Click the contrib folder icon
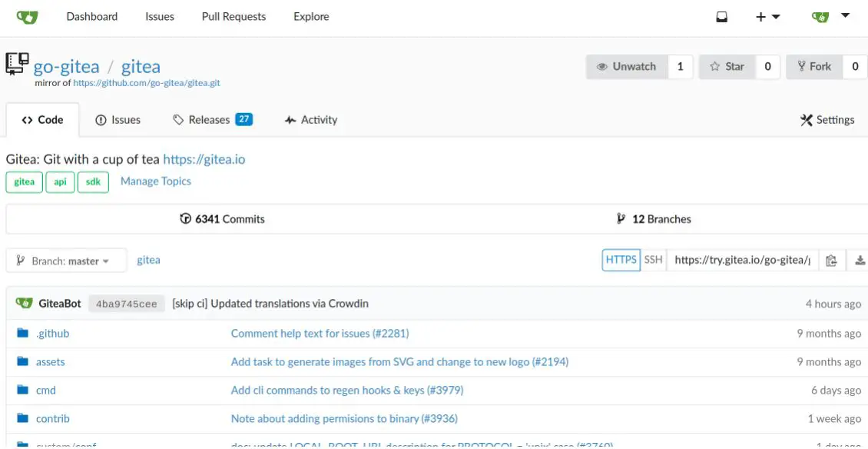Viewport: 868px width, 449px height. coord(23,418)
